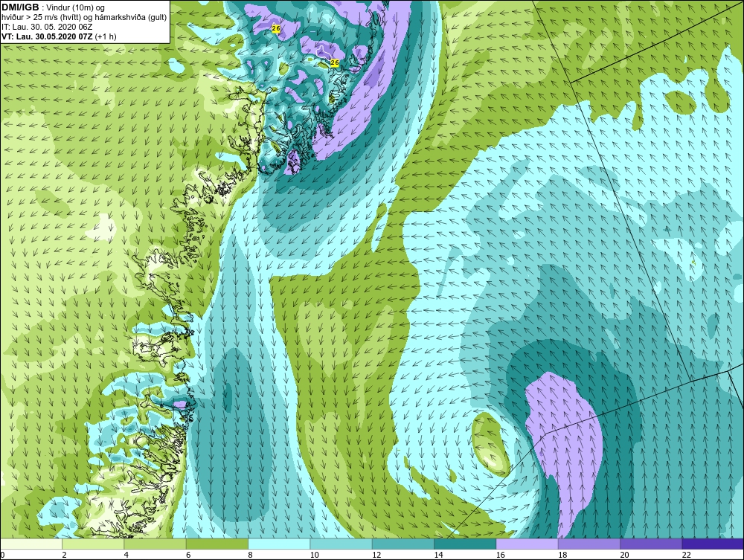
Task: Click the legend swatch for 2–4 m/s
Action: pyautogui.click(x=93, y=544)
